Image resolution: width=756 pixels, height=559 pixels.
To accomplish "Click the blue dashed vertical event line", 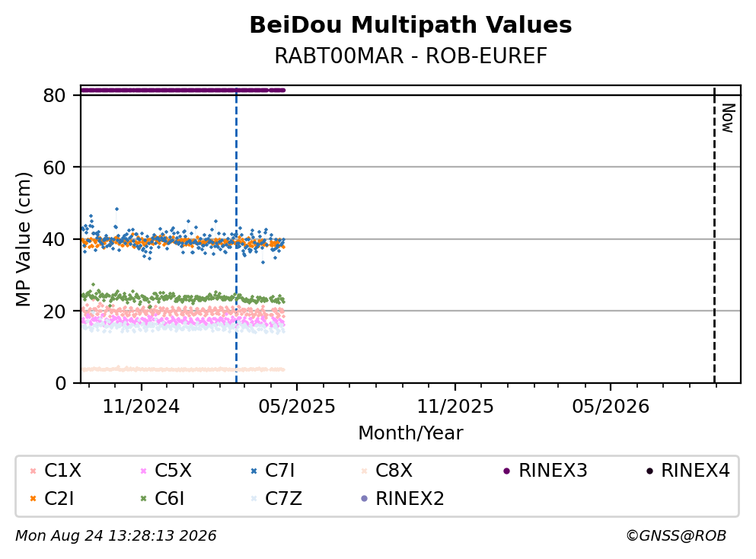I will [236, 235].
